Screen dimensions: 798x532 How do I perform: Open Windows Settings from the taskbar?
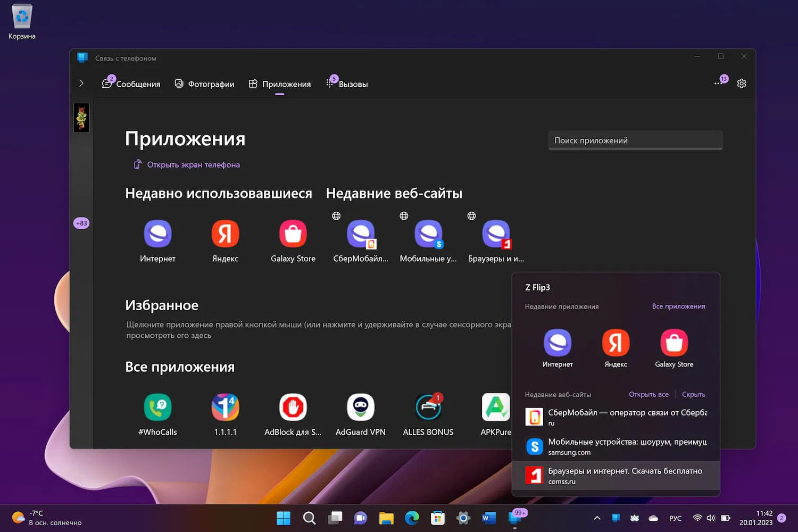[463, 518]
